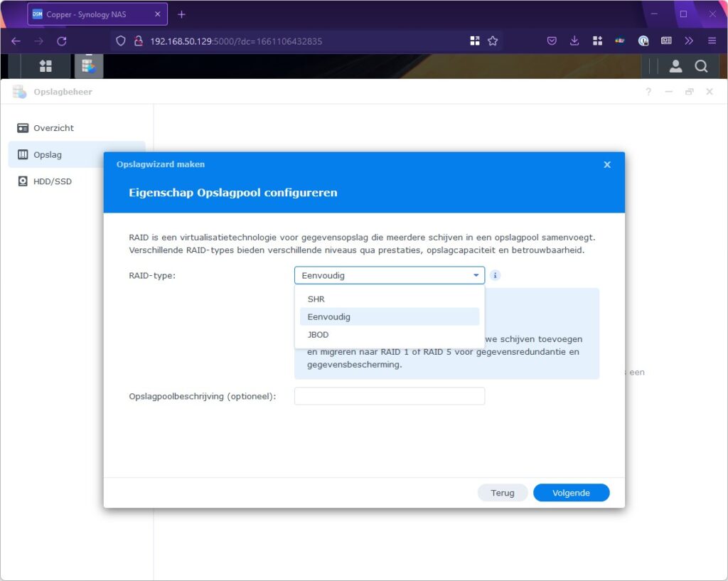Viewport: 728px width, 581px height.
Task: Click the extensions grid-plus toolbar icon
Action: (x=597, y=41)
